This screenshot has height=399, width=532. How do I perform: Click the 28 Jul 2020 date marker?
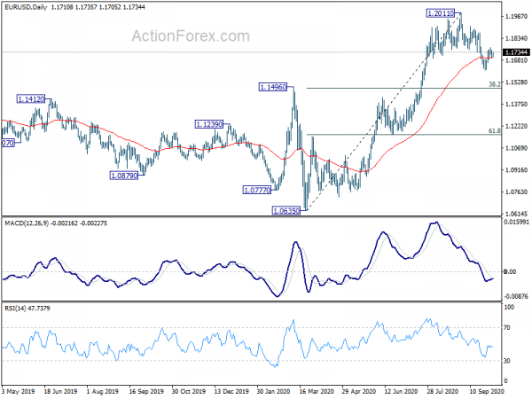point(442,391)
